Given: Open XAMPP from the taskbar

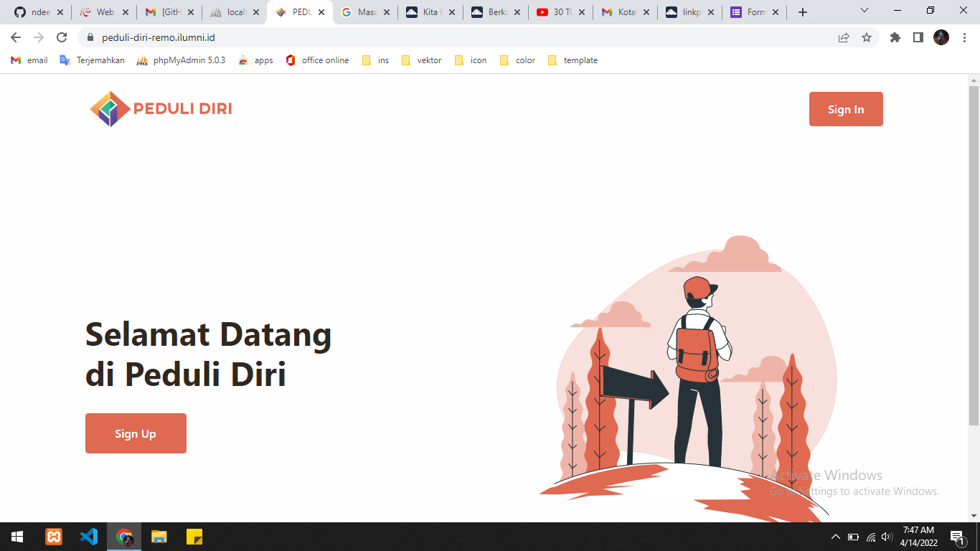Looking at the screenshot, I should 54,537.
